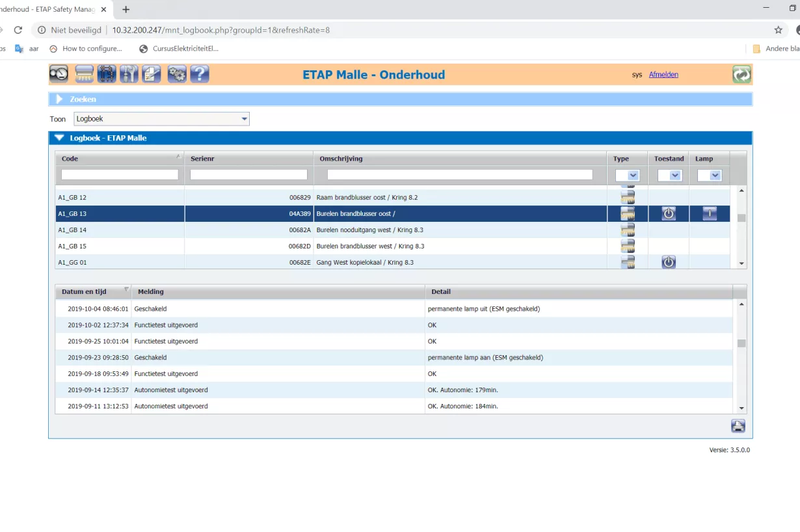800x532 pixels.
Task: Click the luminaire type icon for A1_GB 15
Action: point(628,246)
